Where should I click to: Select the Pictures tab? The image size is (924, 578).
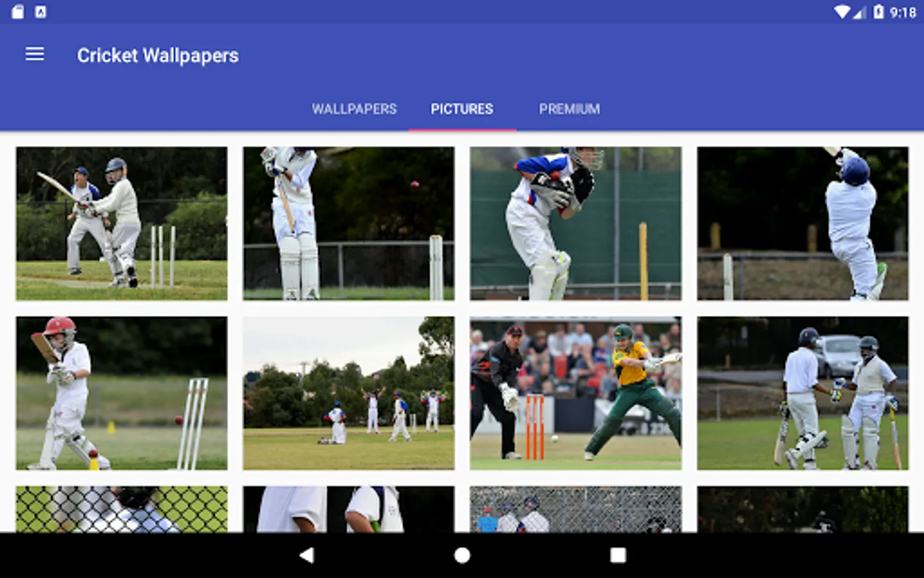[x=462, y=109]
